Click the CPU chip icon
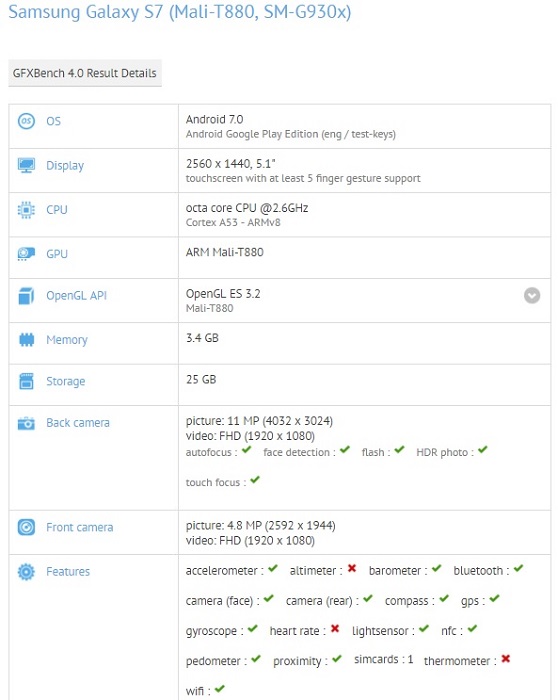558x700 pixels. point(26,209)
